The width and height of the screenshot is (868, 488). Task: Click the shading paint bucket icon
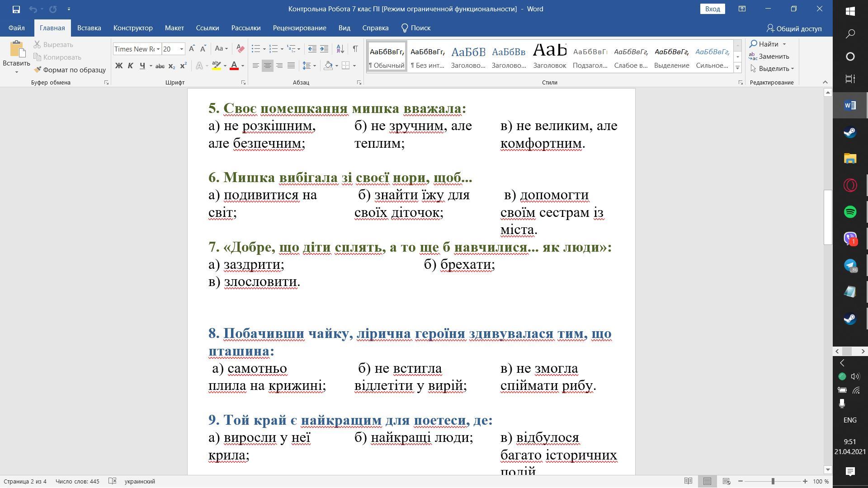(329, 66)
